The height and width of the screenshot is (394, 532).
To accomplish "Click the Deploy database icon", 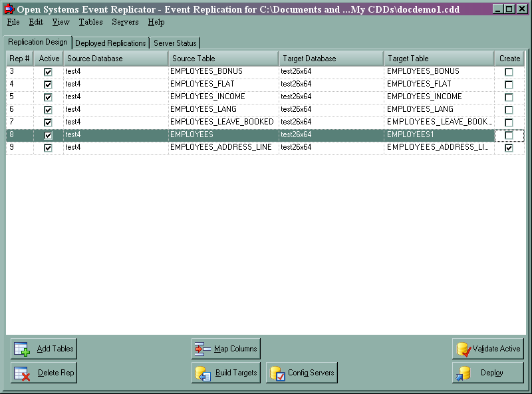I will click(x=462, y=373).
